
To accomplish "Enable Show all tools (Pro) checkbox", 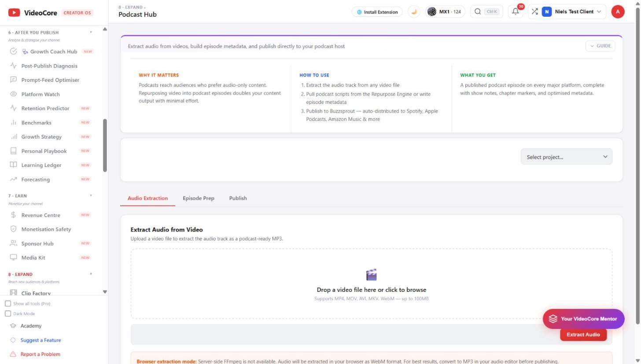I will coord(8,304).
